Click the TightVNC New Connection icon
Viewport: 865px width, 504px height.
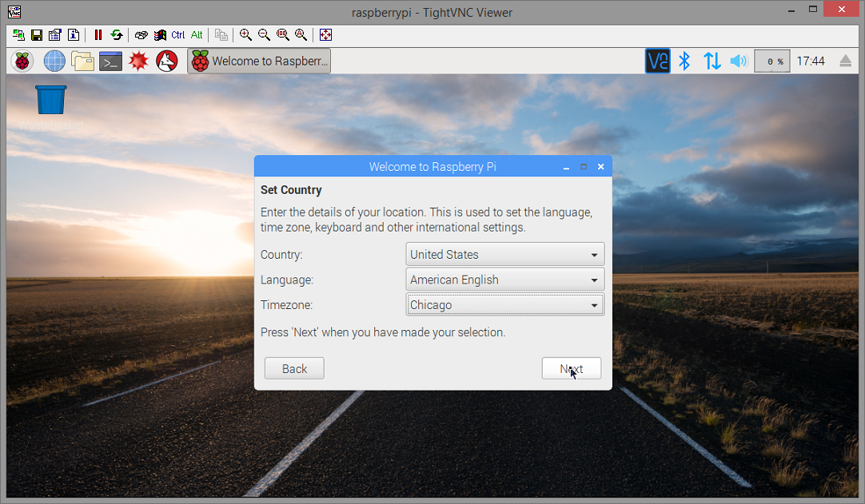[x=18, y=35]
